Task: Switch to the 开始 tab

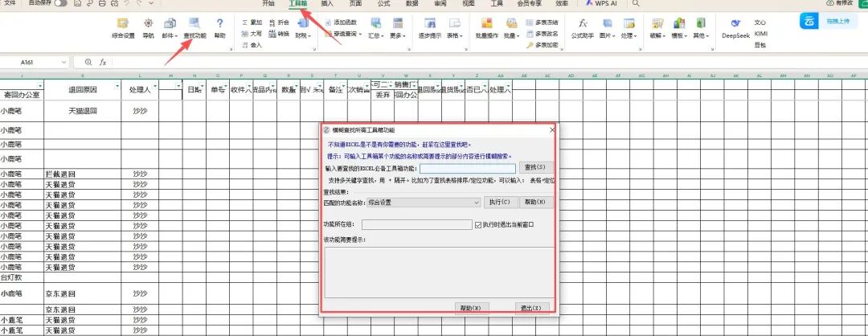Action: 268,3
